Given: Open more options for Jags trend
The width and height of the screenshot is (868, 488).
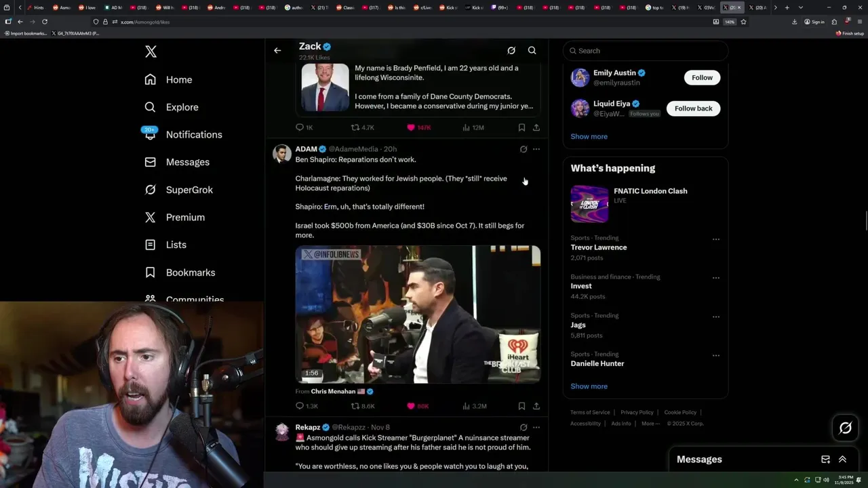Looking at the screenshot, I should click(715, 317).
